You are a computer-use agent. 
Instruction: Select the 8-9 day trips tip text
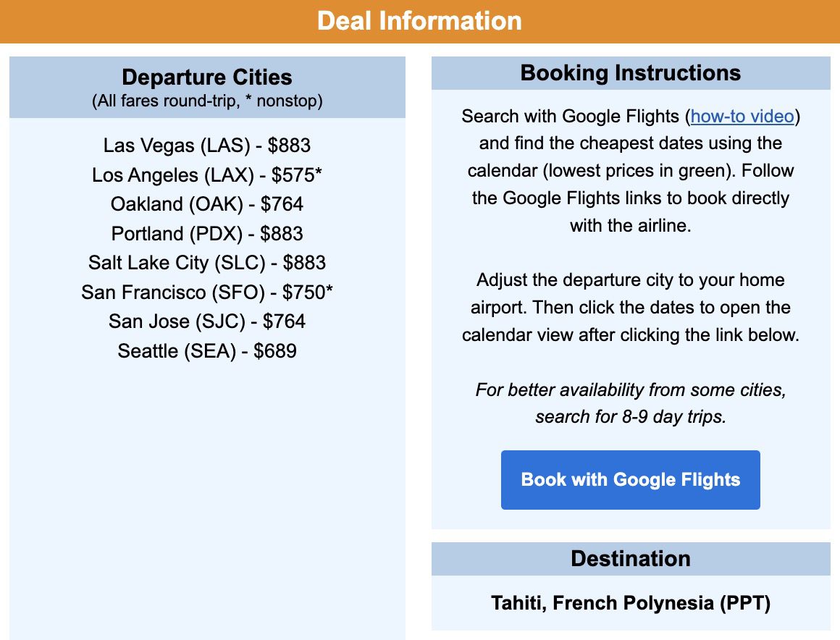(630, 403)
